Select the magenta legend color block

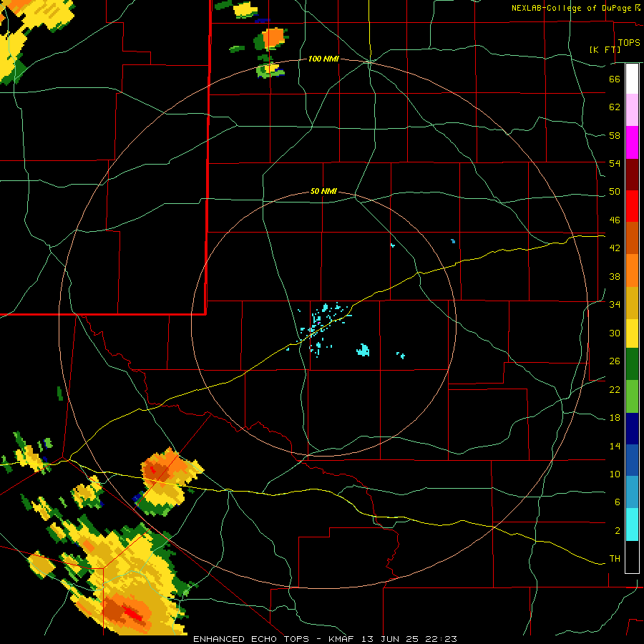point(632,142)
